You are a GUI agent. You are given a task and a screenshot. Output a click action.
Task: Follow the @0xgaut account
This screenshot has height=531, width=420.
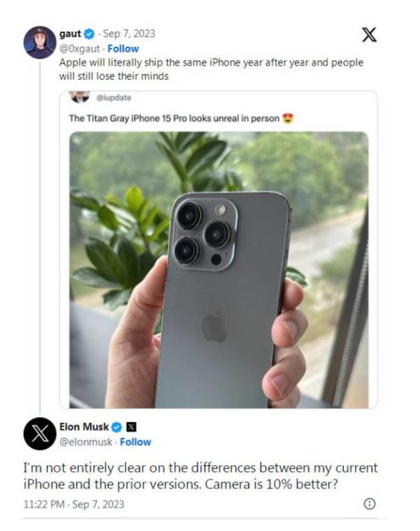pyautogui.click(x=122, y=49)
